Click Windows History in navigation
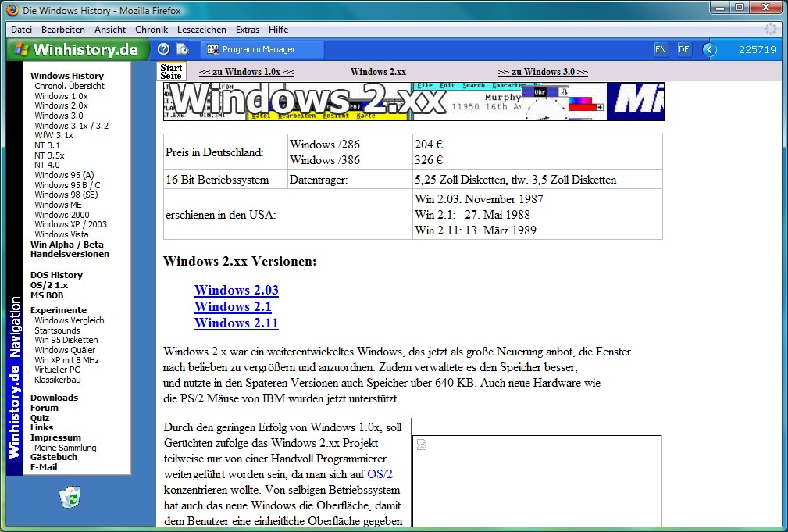Screen dimensions: 788x532 tap(67, 76)
